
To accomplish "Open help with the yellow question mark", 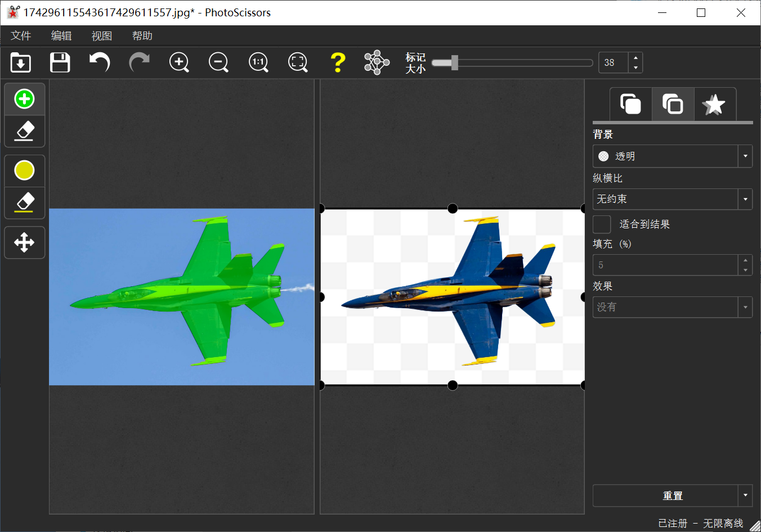I will pos(338,62).
